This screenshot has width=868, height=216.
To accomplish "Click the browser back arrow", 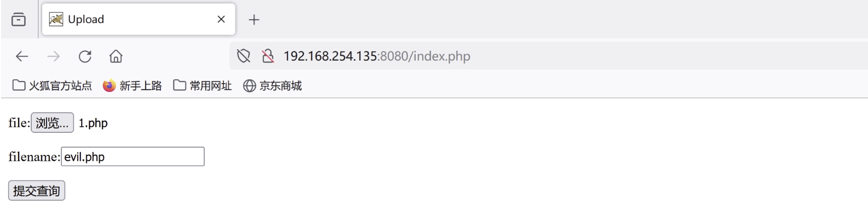I will point(22,56).
